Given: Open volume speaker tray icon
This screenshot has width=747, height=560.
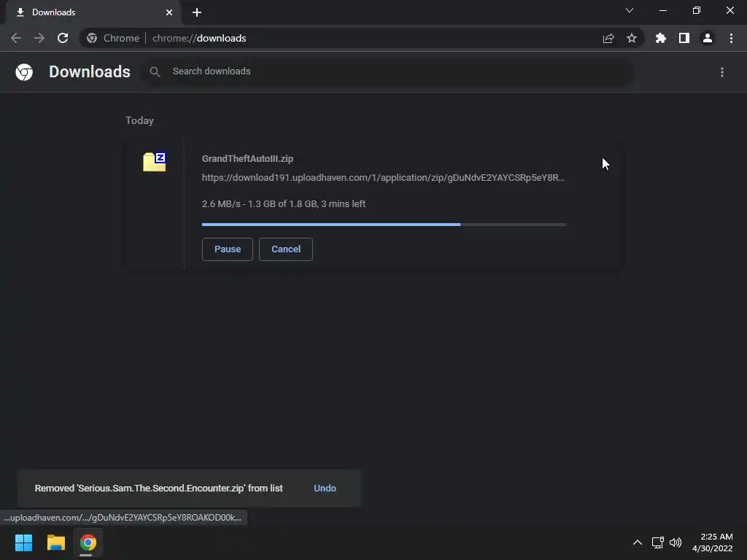Looking at the screenshot, I should 676,542.
